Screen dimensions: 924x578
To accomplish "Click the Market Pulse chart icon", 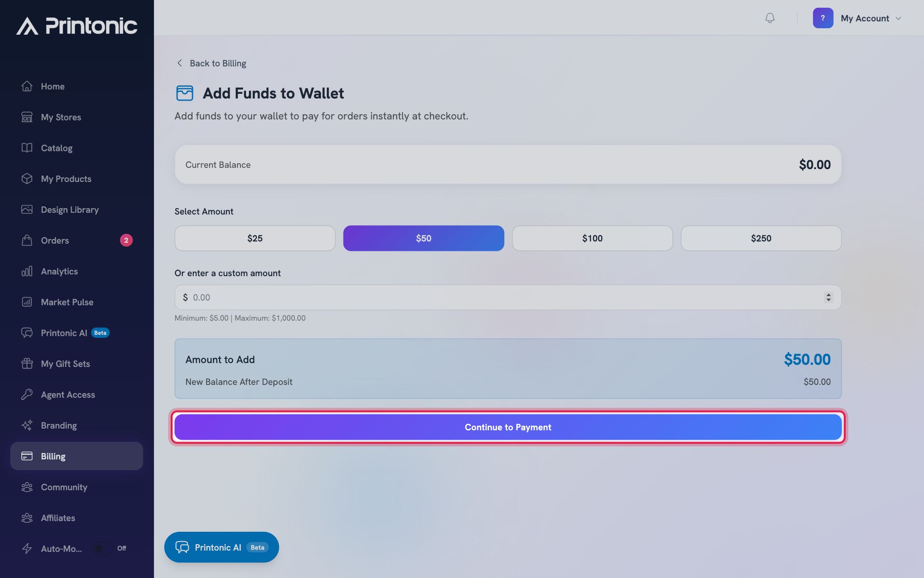I will coord(27,302).
